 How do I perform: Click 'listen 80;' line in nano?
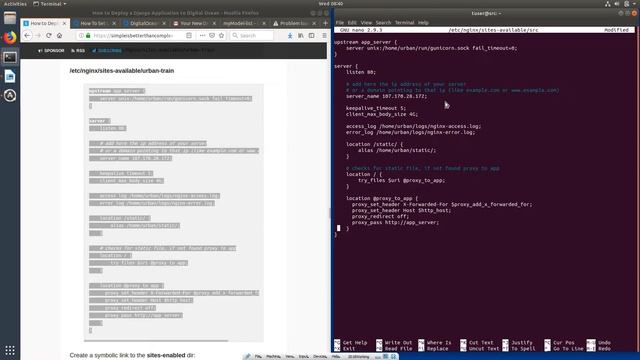360,72
